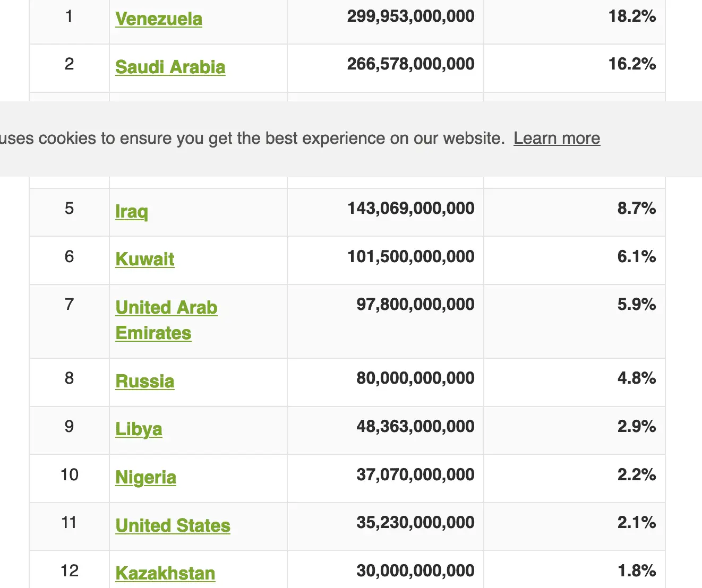Open the Nigeria link
702x588 pixels.
pyautogui.click(x=145, y=478)
